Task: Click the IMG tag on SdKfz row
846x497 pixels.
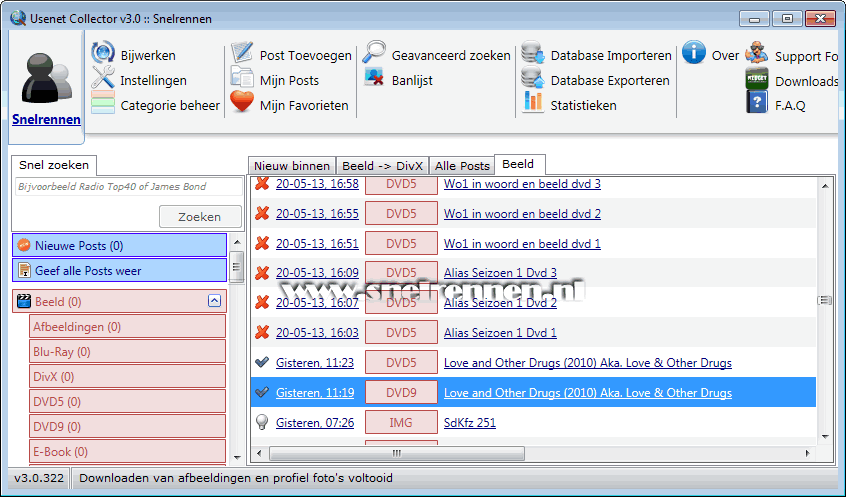Action: tap(401, 423)
